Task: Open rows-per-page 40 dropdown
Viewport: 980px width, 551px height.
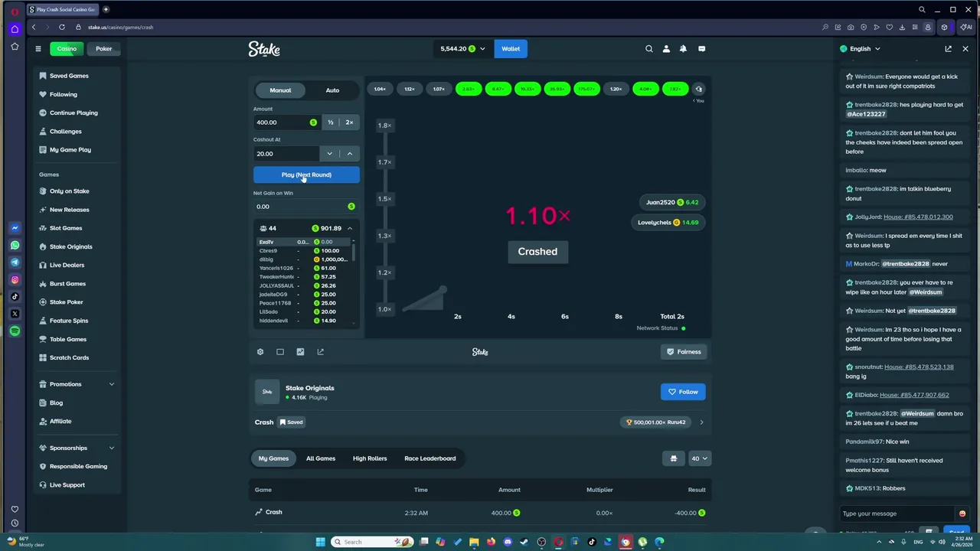Action: click(699, 458)
